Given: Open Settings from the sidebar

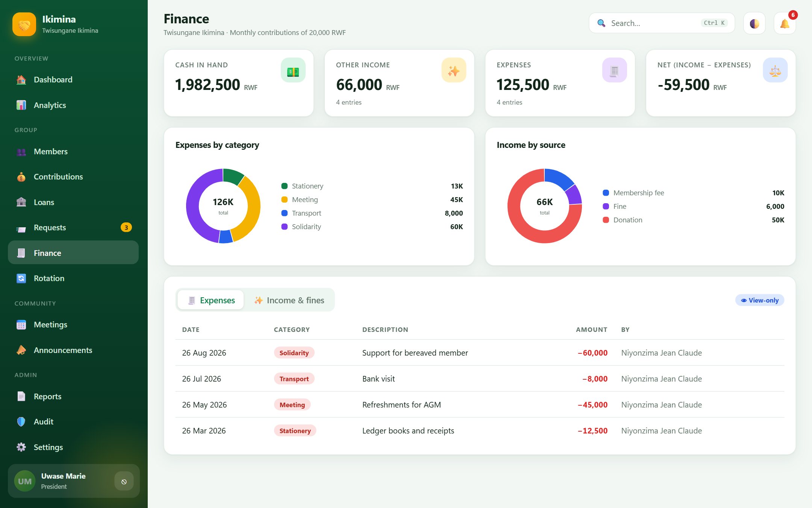Looking at the screenshot, I should (x=73, y=447).
